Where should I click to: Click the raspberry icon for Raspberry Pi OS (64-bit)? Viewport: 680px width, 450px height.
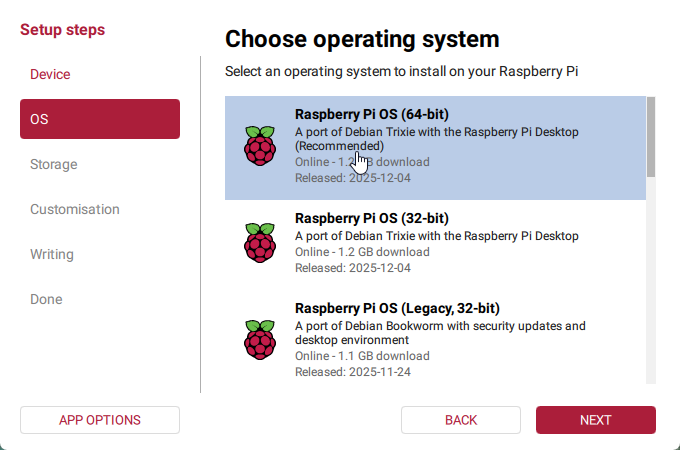pyautogui.click(x=259, y=146)
